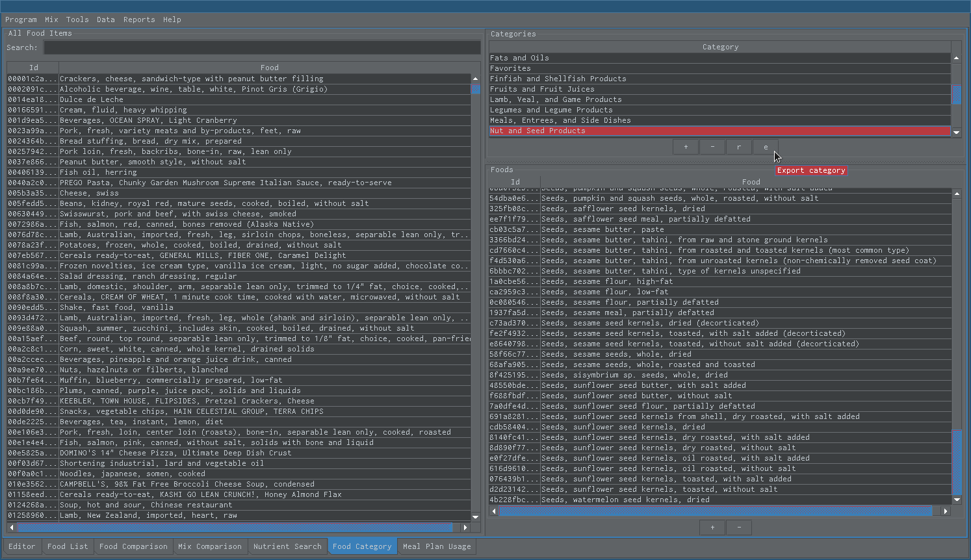This screenshot has width=971, height=560.
Task: Click the rename category 'r' button
Action: [739, 147]
